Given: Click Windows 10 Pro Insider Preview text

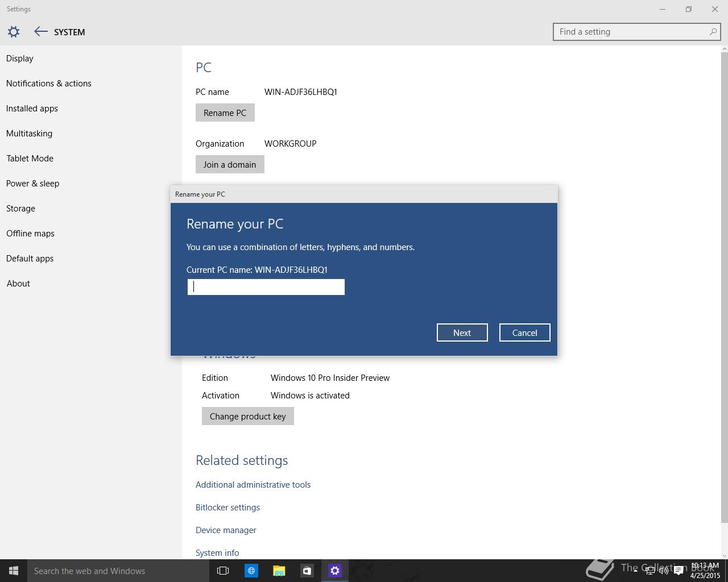Looking at the screenshot, I should [330, 378].
